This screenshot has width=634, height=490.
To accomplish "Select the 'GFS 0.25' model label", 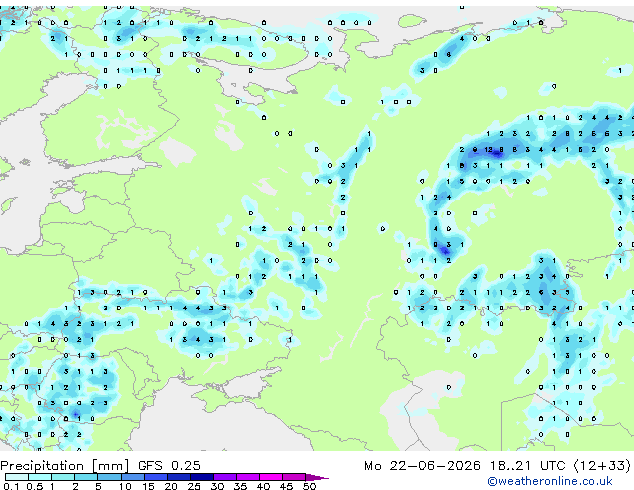I will pyautogui.click(x=169, y=466).
